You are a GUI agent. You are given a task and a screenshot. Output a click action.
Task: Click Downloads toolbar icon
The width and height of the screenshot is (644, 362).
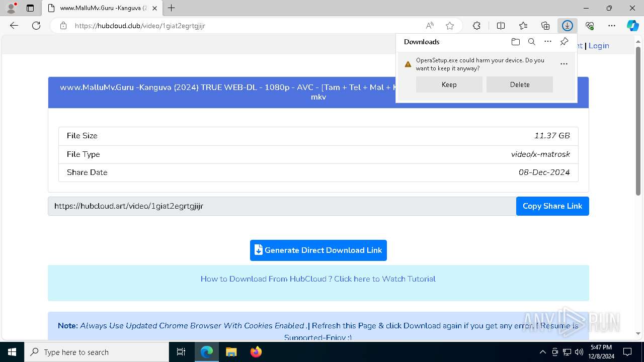[568, 26]
